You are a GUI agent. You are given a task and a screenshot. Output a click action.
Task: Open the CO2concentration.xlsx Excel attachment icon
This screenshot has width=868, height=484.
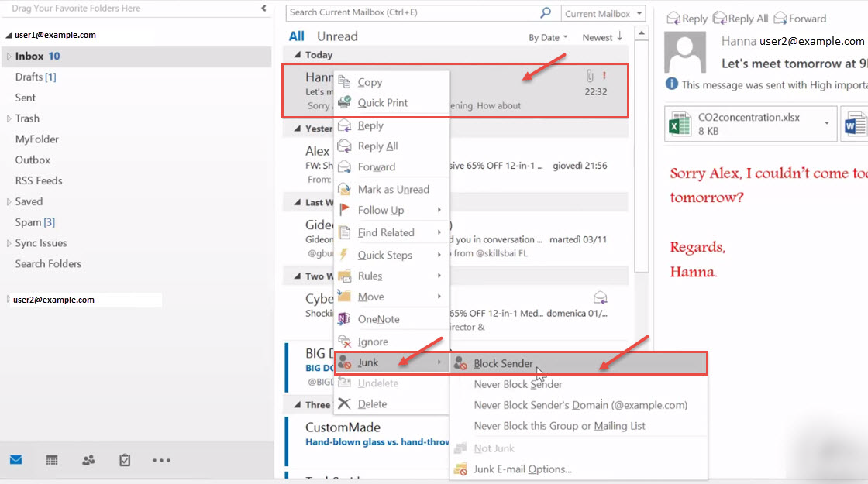click(680, 122)
